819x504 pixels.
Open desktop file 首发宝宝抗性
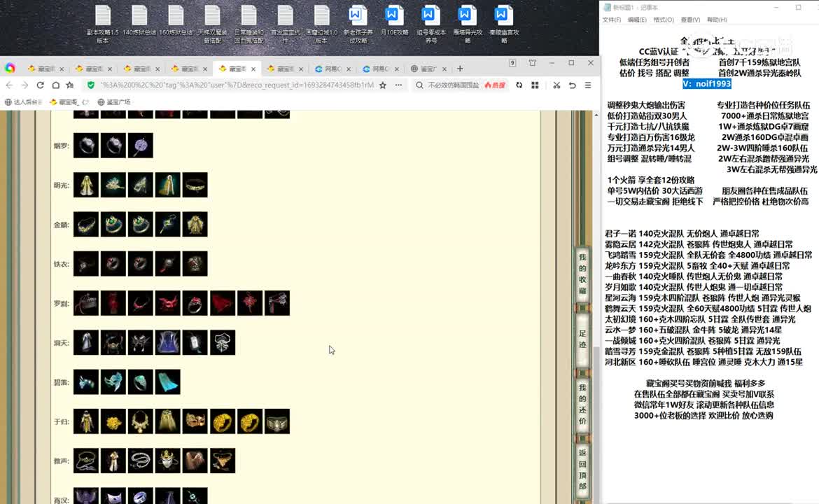click(285, 24)
